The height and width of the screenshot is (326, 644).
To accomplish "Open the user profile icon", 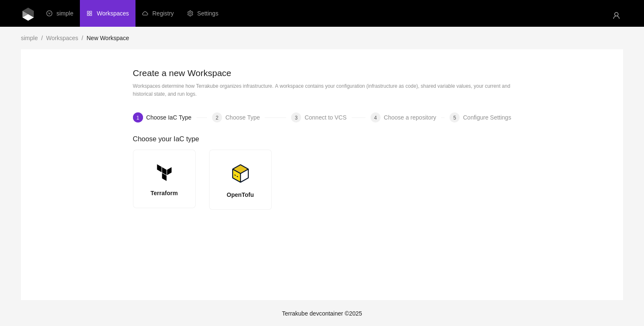I will (x=616, y=15).
